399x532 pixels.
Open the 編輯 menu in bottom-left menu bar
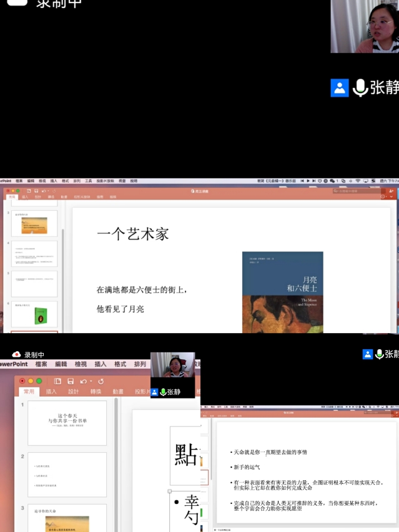61,364
